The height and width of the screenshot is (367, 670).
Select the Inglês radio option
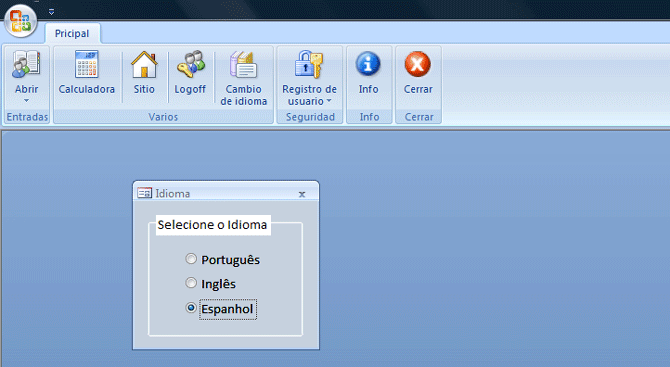pyautogui.click(x=191, y=282)
